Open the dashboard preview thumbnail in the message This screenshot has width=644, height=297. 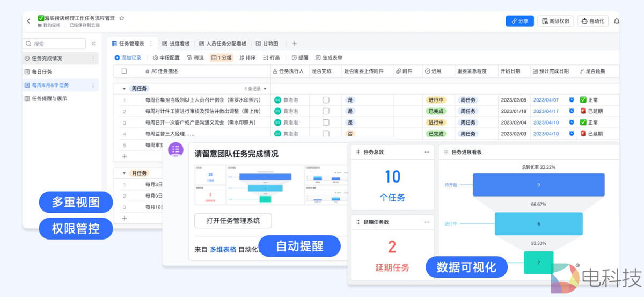coord(272,185)
